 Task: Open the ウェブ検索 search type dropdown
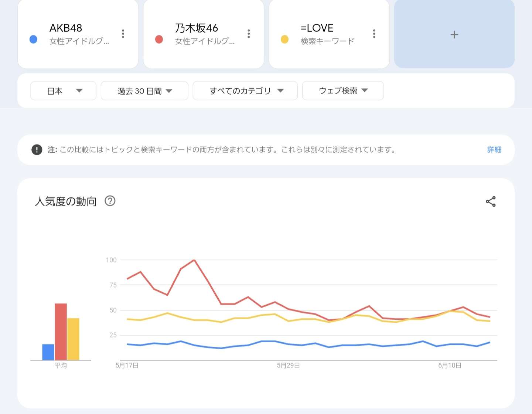(x=343, y=91)
